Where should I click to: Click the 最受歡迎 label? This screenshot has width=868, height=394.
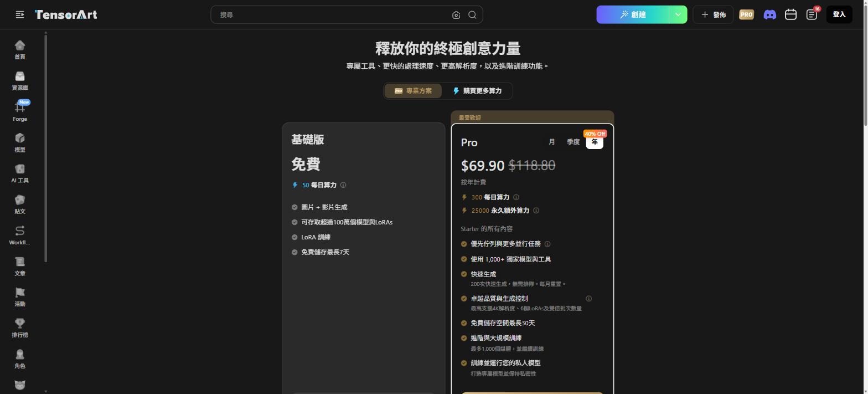469,117
